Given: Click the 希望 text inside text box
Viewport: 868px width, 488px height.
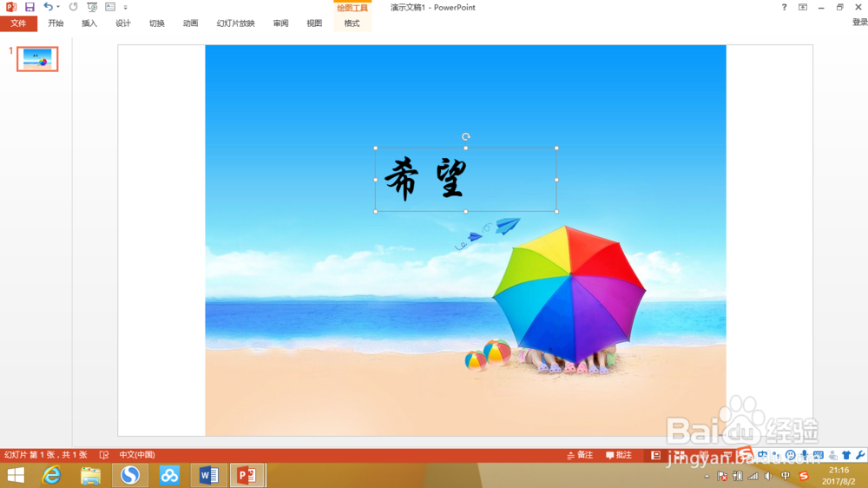Looking at the screenshot, I should tap(425, 178).
